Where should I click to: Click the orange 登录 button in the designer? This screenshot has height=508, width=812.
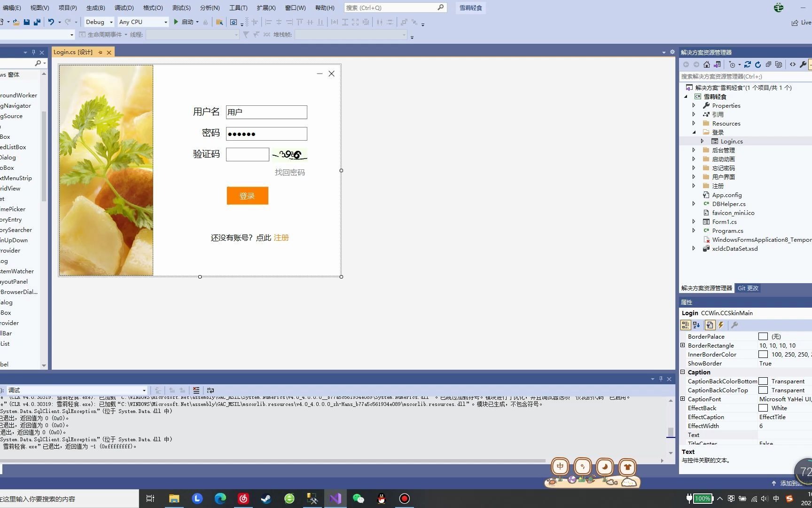coord(247,196)
